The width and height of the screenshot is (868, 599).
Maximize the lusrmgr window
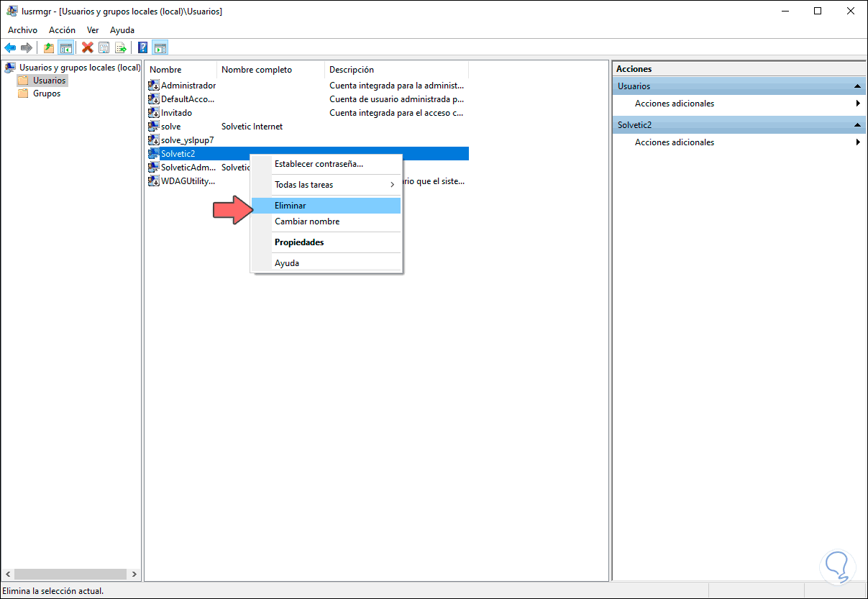pos(818,11)
